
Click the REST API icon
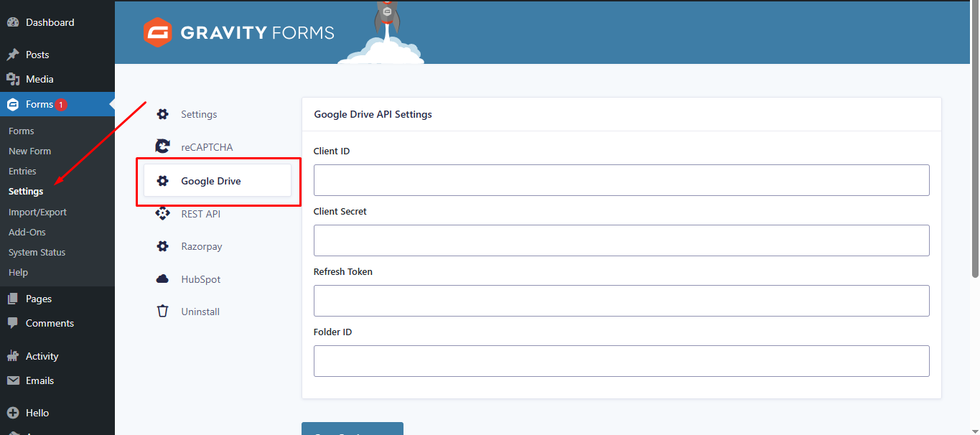coord(163,214)
